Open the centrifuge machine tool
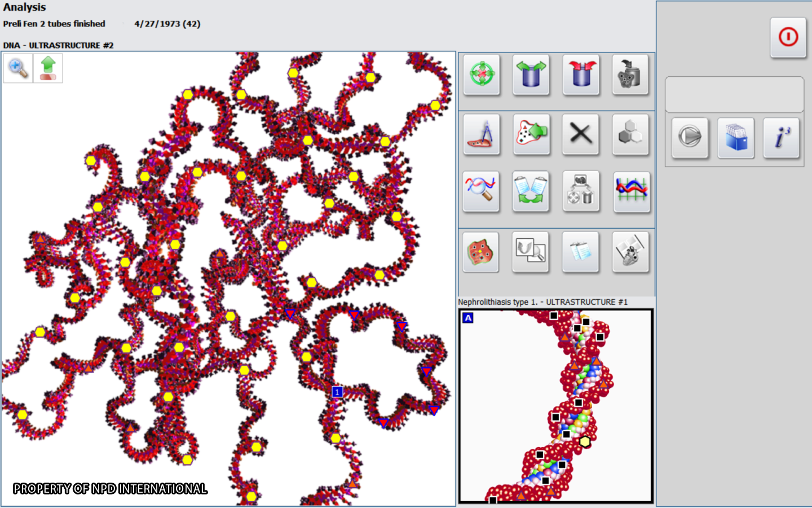The image size is (812, 508). [x=630, y=75]
